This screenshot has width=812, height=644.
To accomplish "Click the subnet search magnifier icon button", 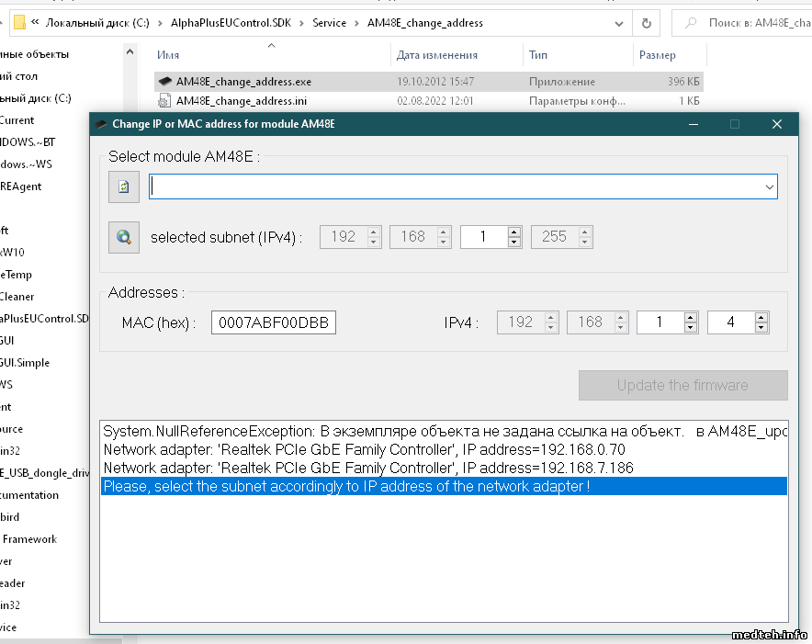I will pyautogui.click(x=123, y=237).
